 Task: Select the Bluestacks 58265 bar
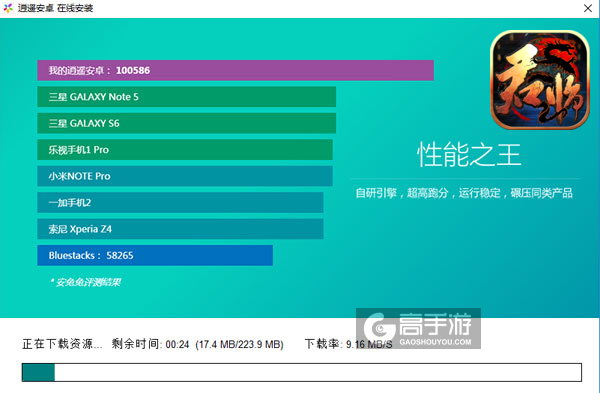coord(155,255)
